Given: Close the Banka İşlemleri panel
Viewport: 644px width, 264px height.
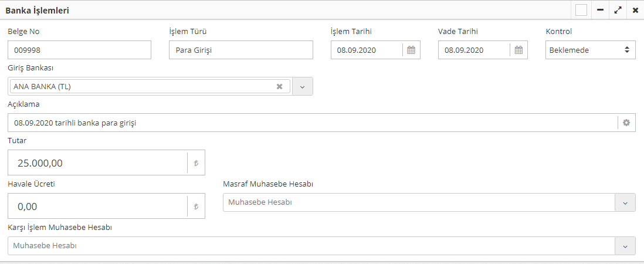Looking at the screenshot, I should pyautogui.click(x=635, y=10).
